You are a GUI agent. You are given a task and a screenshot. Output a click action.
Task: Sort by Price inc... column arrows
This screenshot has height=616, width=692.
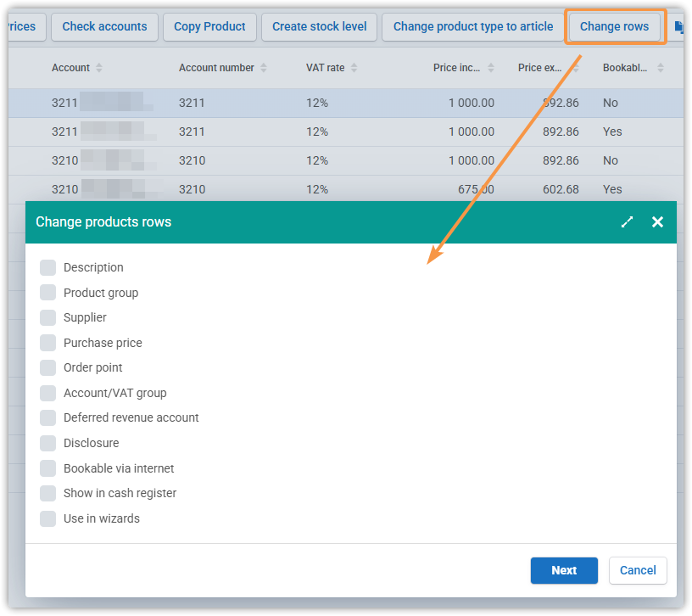491,68
